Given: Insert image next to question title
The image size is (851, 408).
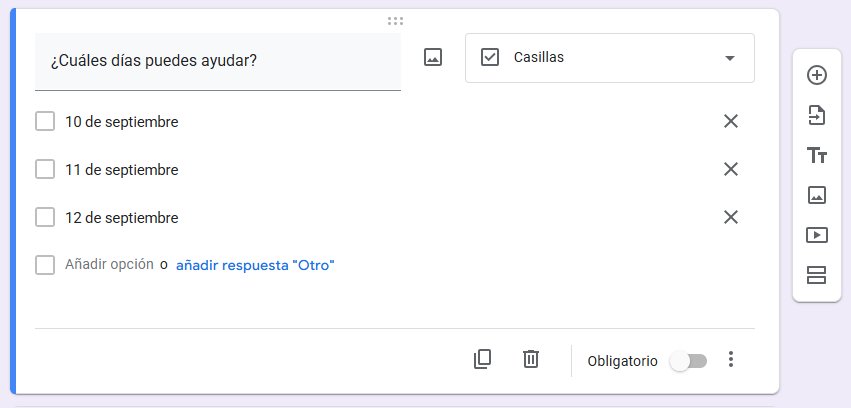Looking at the screenshot, I should (x=433, y=58).
